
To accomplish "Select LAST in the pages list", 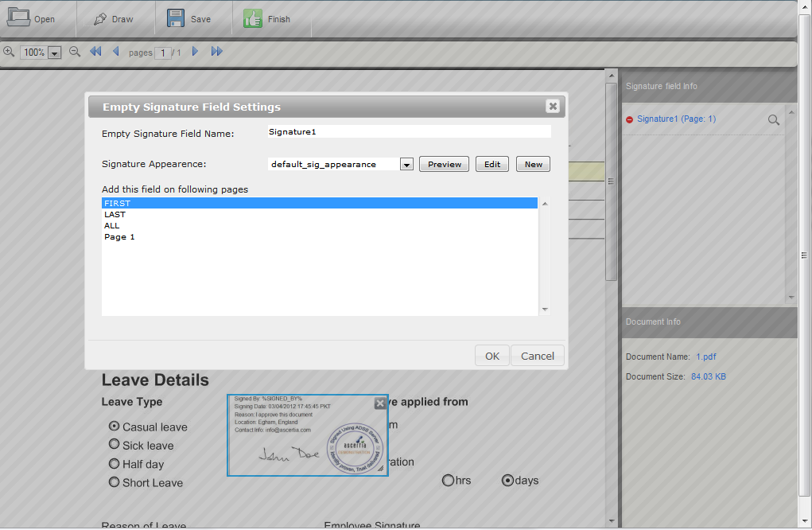I will [x=115, y=214].
